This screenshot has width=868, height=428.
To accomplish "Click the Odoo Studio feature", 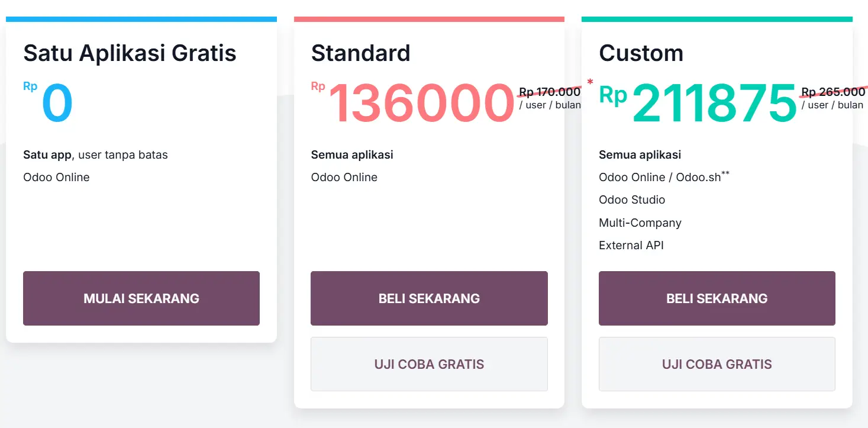I will click(x=632, y=200).
